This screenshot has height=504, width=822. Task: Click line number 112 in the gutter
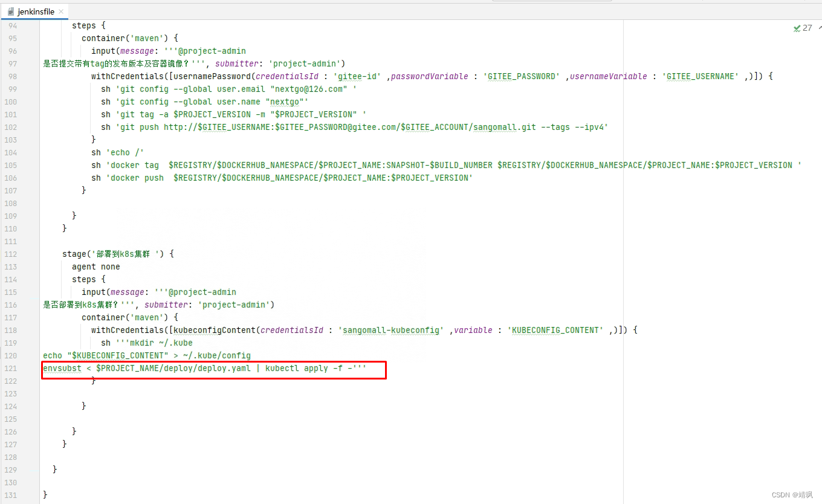pos(10,254)
